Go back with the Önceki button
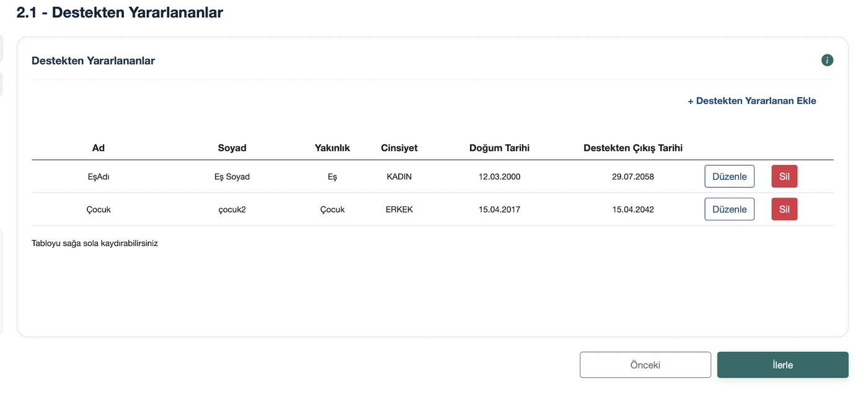 pyautogui.click(x=645, y=365)
